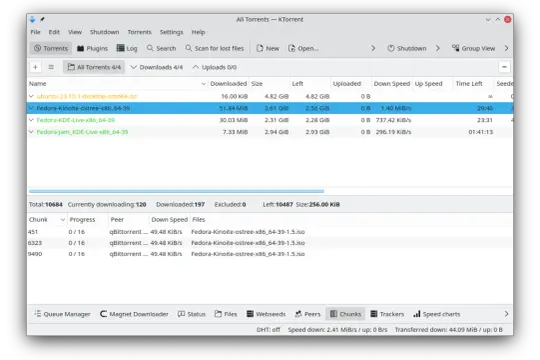Open the View menu
Viewport: 540px width, 360px height.
coord(75,32)
